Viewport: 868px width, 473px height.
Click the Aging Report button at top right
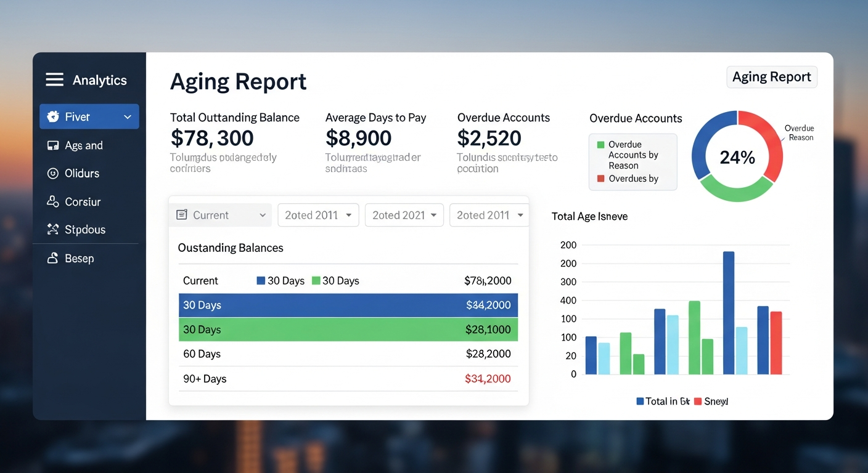click(771, 77)
